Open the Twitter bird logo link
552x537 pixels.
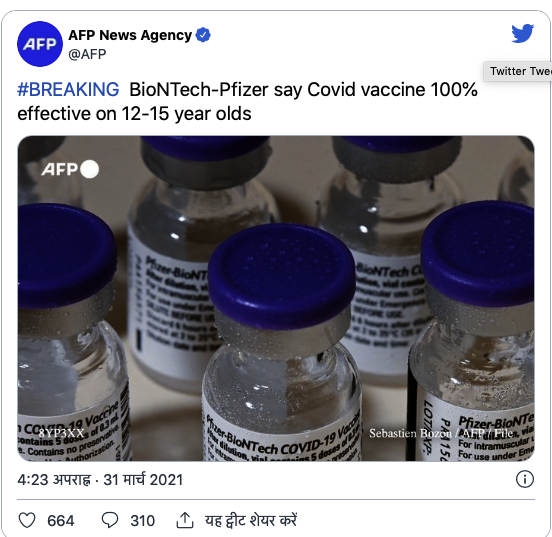tap(523, 33)
